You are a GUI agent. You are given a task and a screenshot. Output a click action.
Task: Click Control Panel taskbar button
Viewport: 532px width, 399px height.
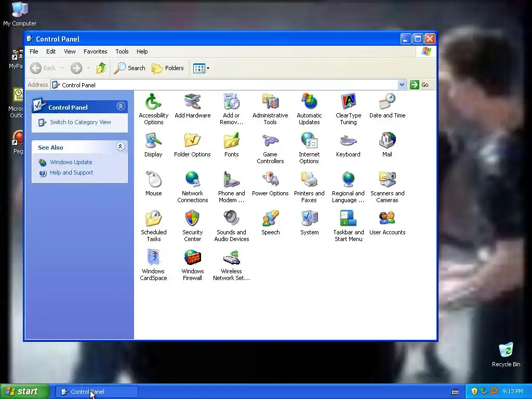click(96, 392)
